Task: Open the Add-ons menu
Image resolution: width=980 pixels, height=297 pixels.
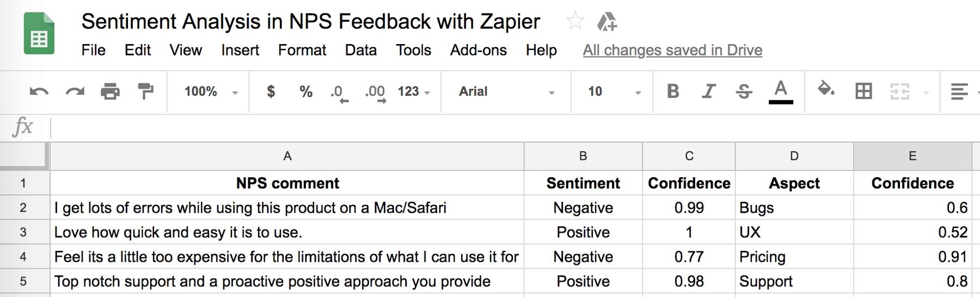Action: (x=478, y=50)
